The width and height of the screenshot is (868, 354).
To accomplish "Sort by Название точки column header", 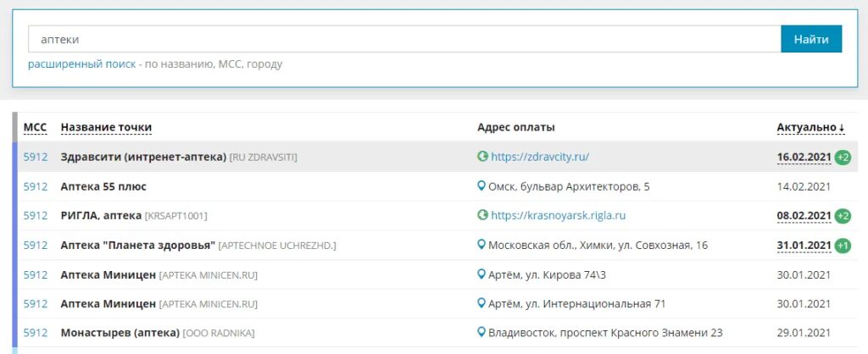I will tap(106, 128).
